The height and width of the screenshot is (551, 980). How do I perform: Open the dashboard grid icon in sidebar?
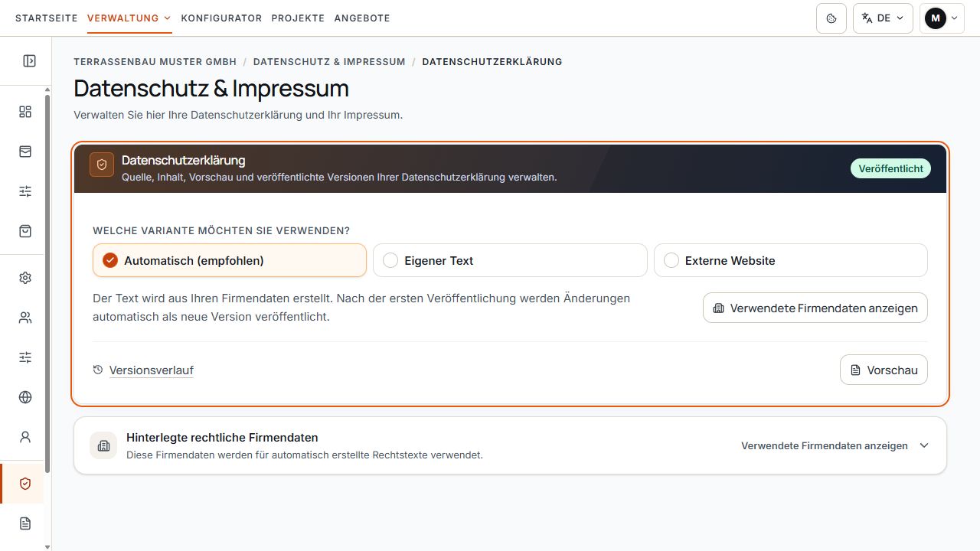(25, 112)
